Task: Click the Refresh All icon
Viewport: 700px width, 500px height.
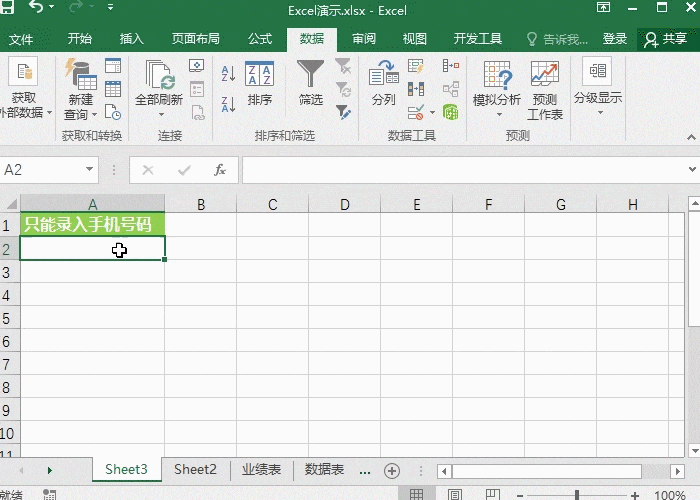Action: (x=159, y=75)
